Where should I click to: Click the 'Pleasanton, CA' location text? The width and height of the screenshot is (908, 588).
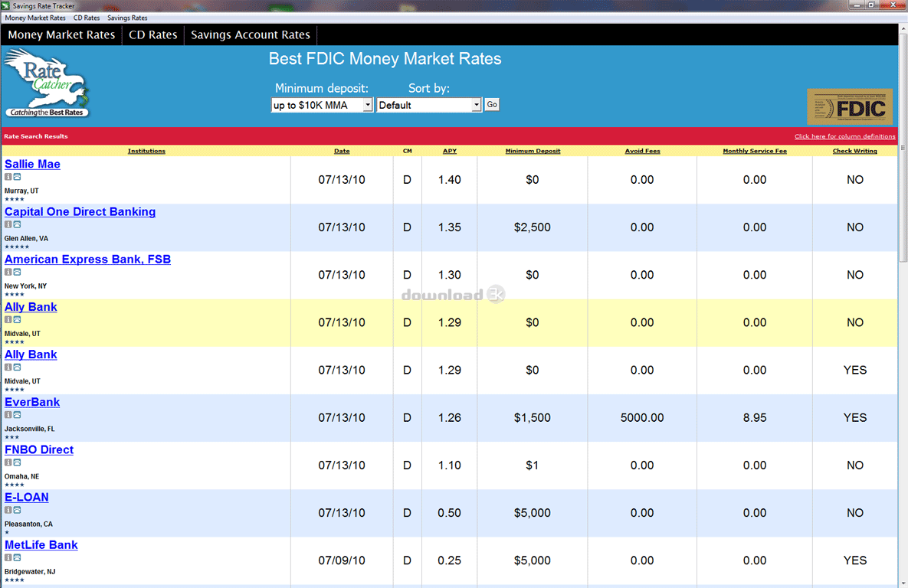click(28, 524)
